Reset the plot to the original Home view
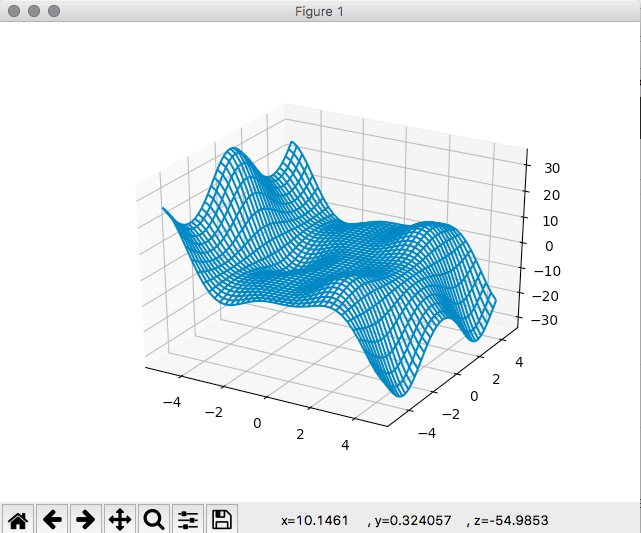 (18, 519)
